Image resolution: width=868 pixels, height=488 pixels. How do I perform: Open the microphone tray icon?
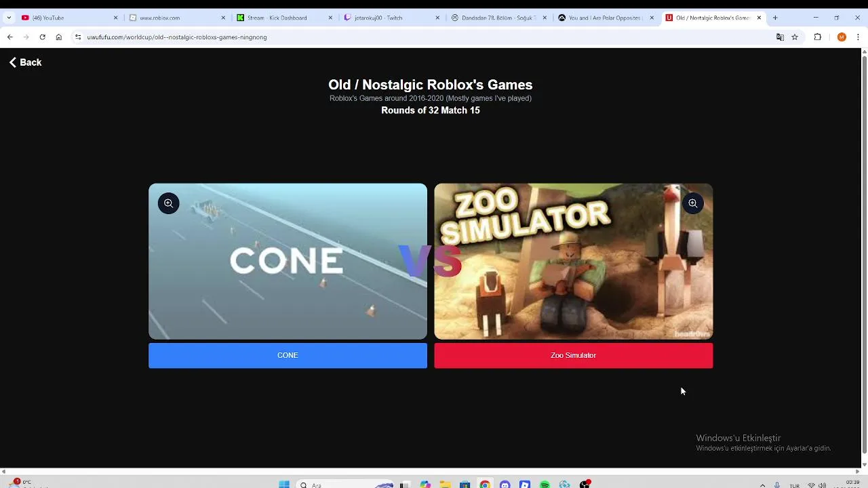click(777, 485)
